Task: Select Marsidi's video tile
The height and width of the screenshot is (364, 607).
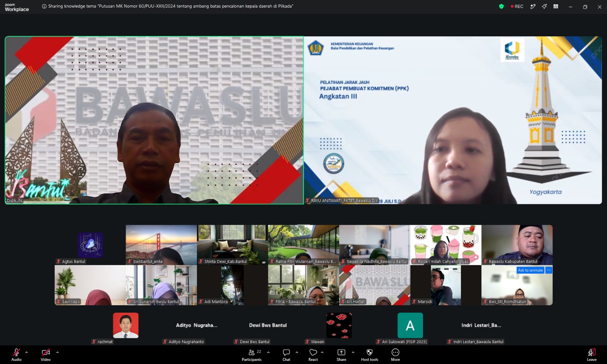Action: click(x=446, y=285)
